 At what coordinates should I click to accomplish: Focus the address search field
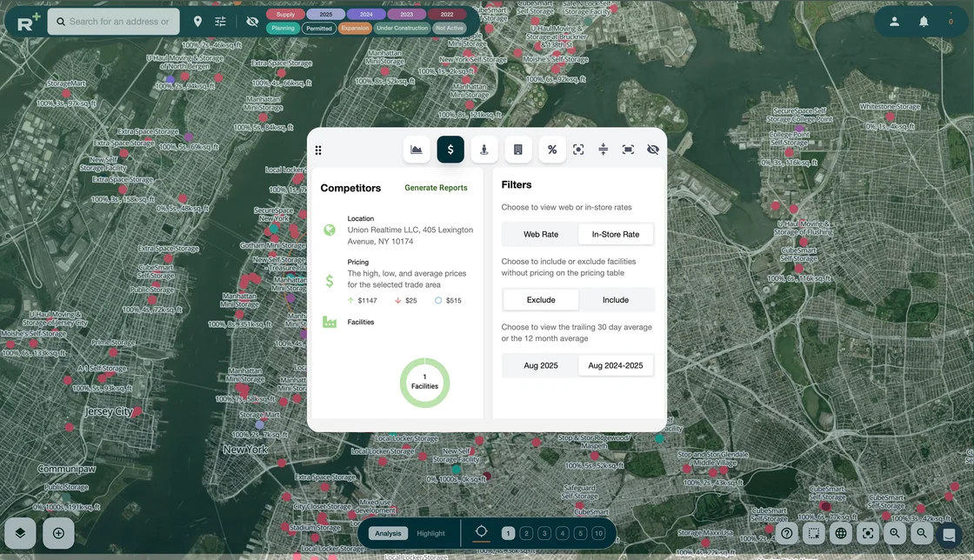click(x=114, y=22)
